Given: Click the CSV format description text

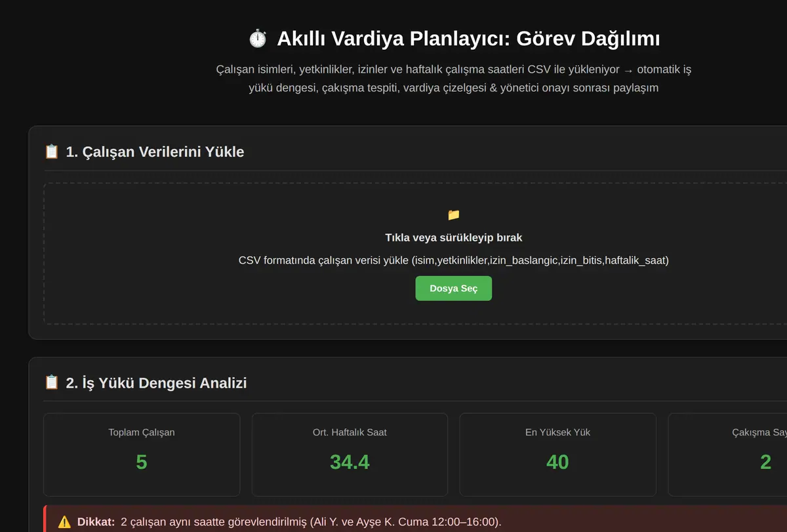Looking at the screenshot, I should point(454,260).
